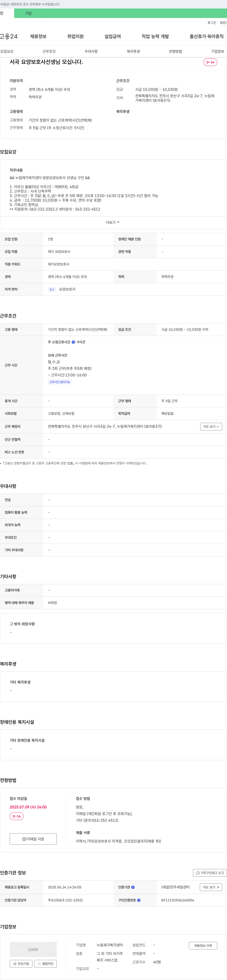The width and height of the screenshot is (227, 980).
Task: Open the 실업급여 menu
Action: pos(113,36)
